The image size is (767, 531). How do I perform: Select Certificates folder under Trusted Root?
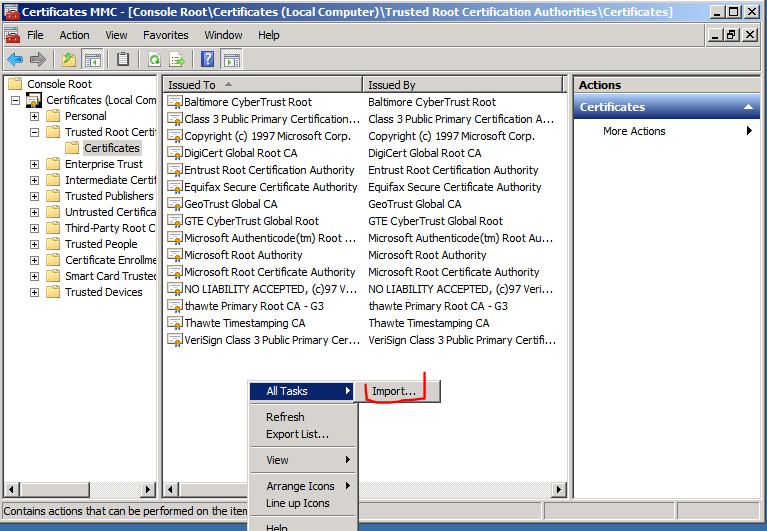(112, 148)
